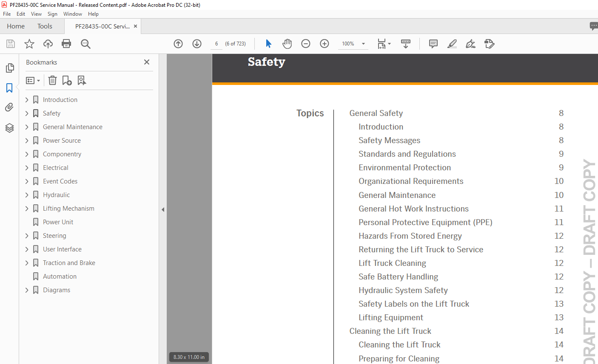
Task: Open Find text search tool
Action: [x=85, y=44]
